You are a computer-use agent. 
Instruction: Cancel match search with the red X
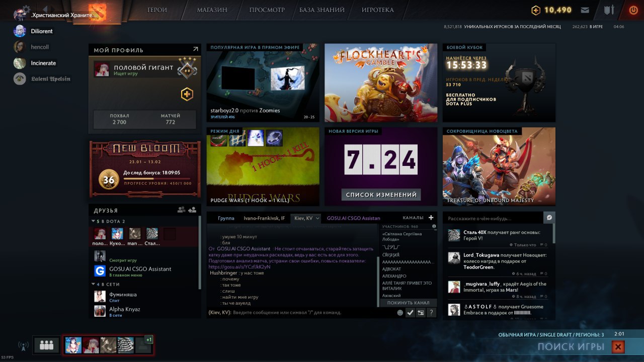[618, 347]
